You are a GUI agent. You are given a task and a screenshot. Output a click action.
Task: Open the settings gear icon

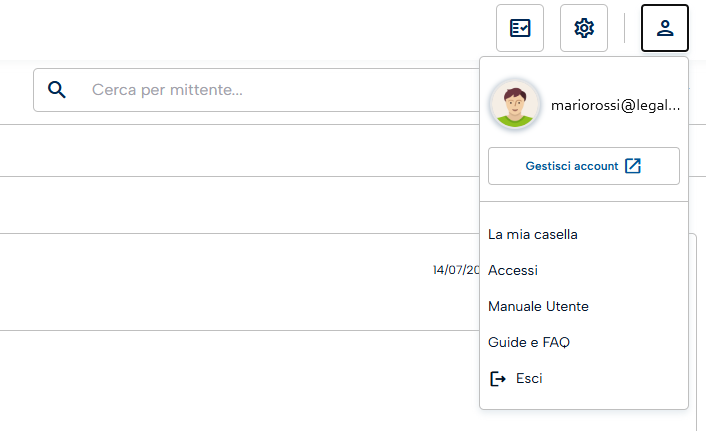(x=584, y=28)
